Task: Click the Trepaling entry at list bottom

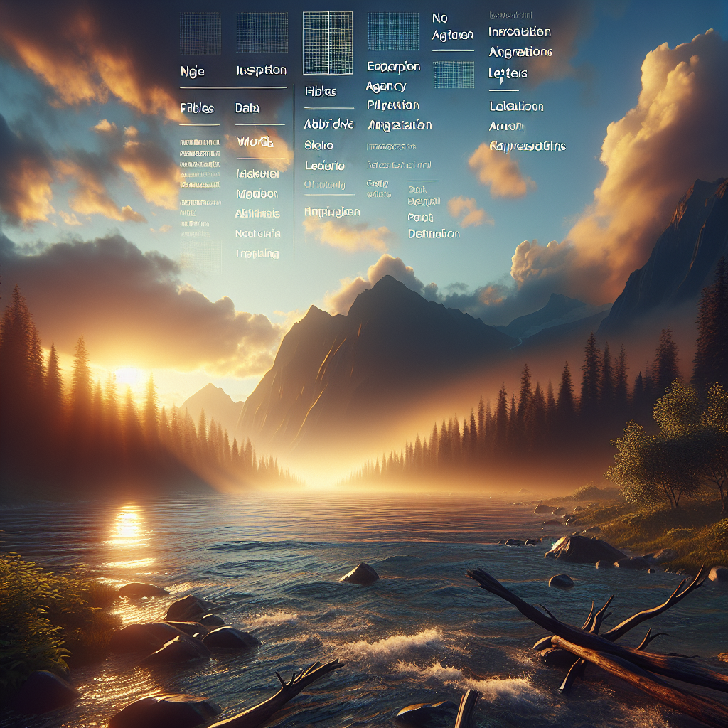Action: tap(257, 254)
